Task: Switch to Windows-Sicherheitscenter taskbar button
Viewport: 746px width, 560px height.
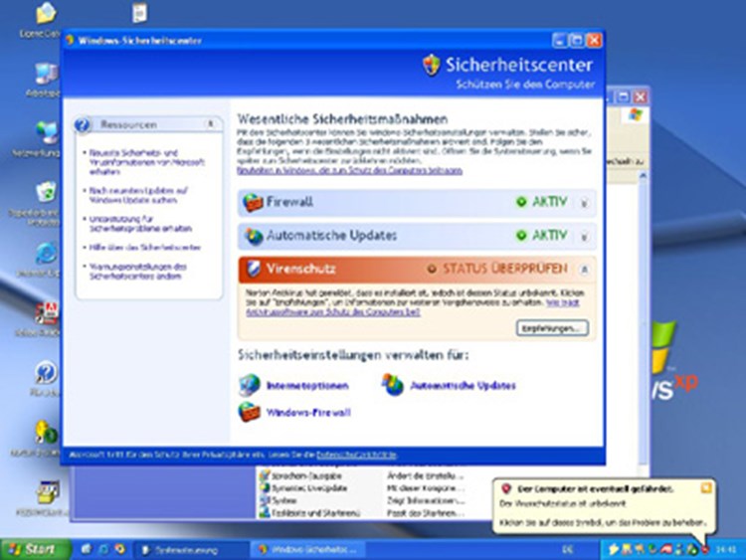Action: tap(307, 550)
